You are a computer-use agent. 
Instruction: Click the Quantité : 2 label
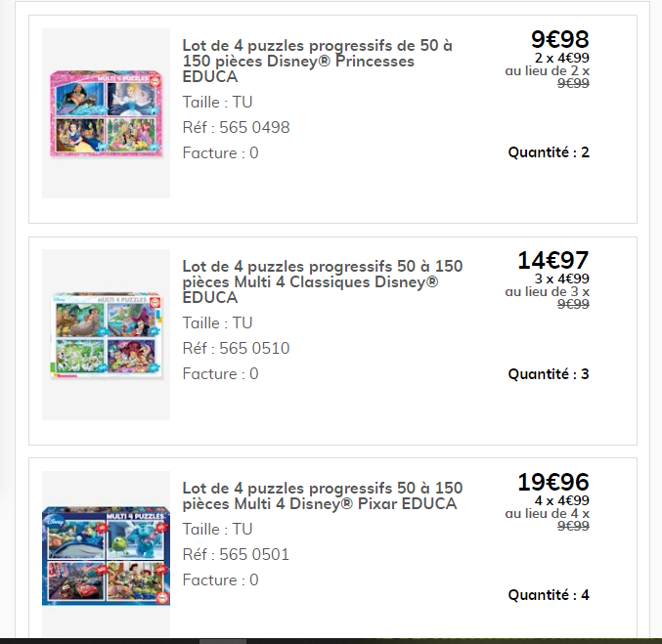549,152
